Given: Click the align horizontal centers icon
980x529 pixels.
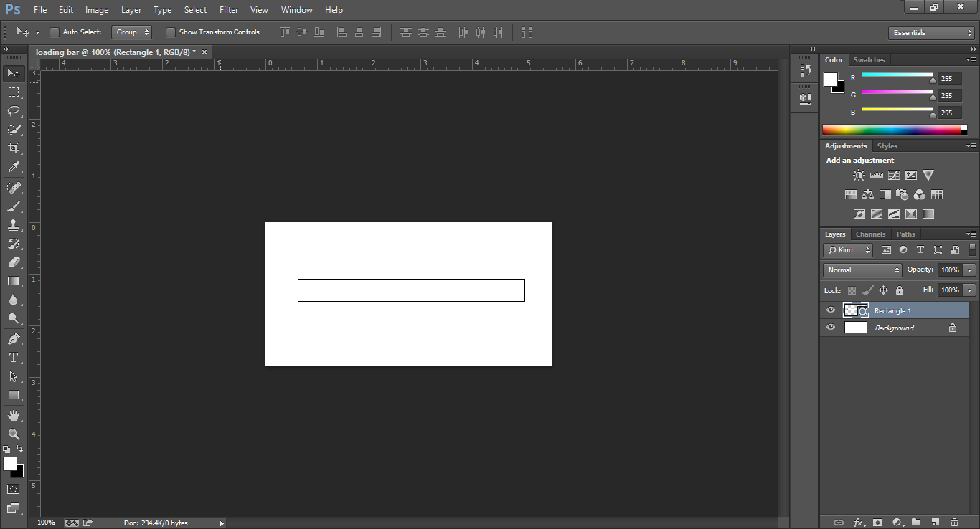Looking at the screenshot, I should click(359, 32).
